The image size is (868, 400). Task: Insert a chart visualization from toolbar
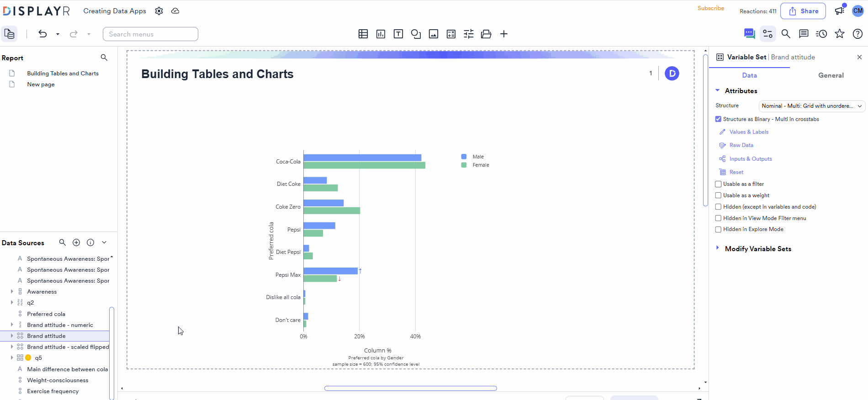381,34
